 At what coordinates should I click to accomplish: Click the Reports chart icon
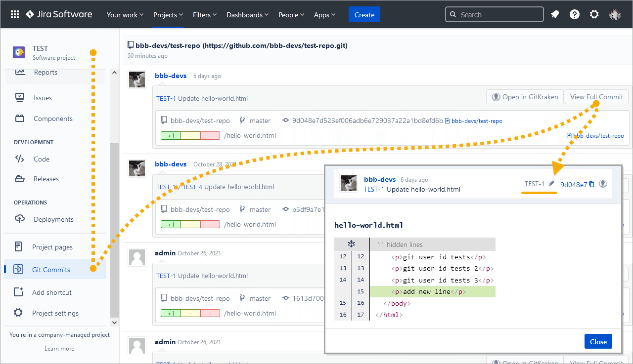20,72
